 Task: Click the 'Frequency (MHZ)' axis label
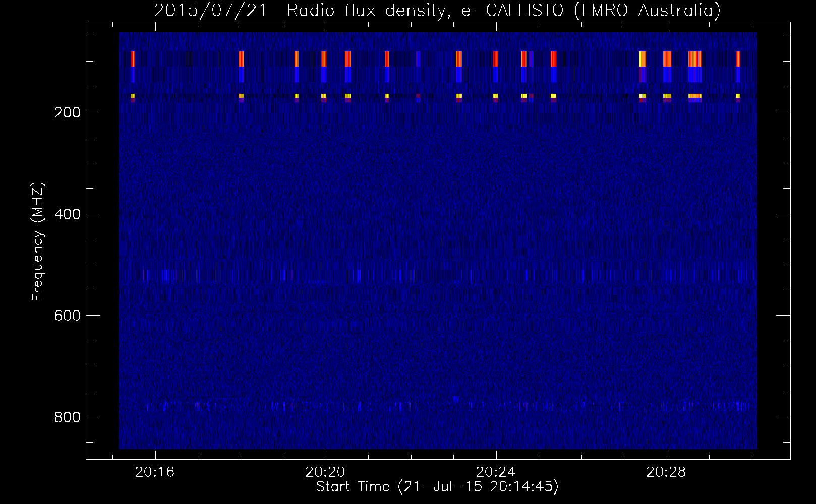[x=38, y=242]
